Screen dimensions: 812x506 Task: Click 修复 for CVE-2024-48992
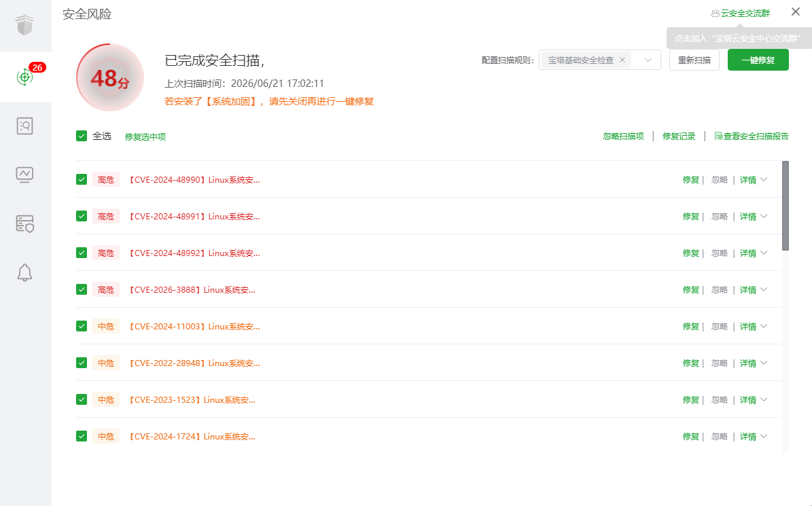tap(691, 253)
